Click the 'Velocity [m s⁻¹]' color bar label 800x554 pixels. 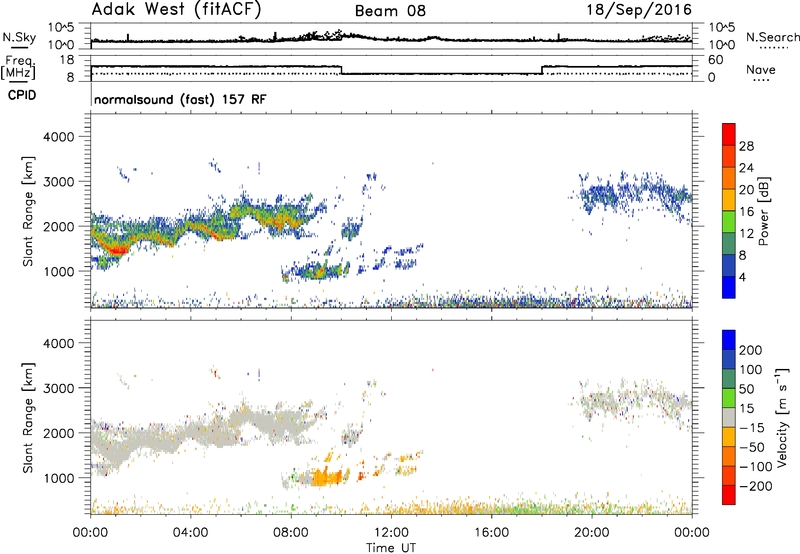(x=782, y=417)
